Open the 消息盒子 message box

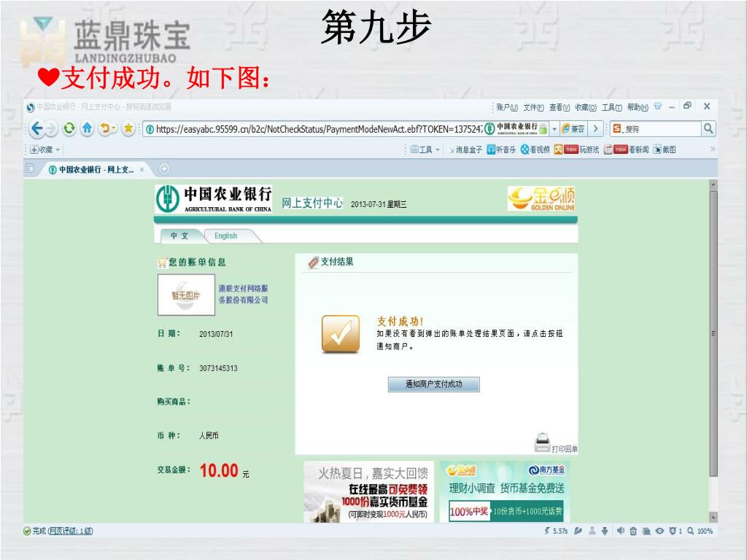(465, 149)
